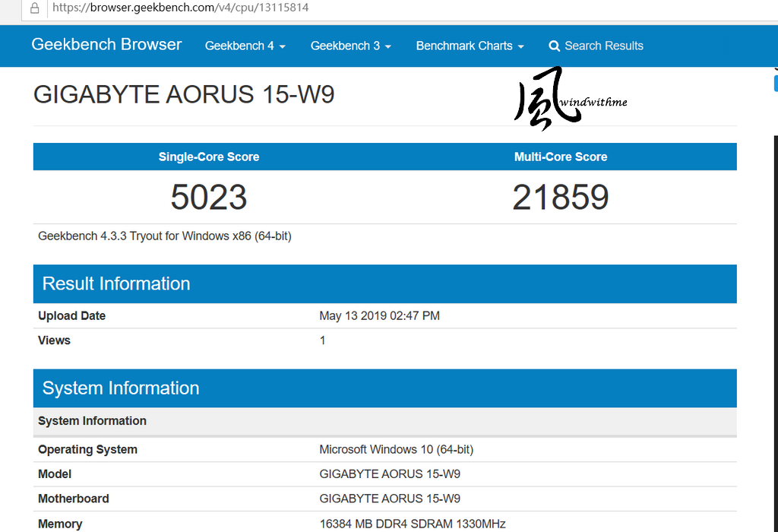Click the blue System Information section header
The image size is (778, 532).
385,388
